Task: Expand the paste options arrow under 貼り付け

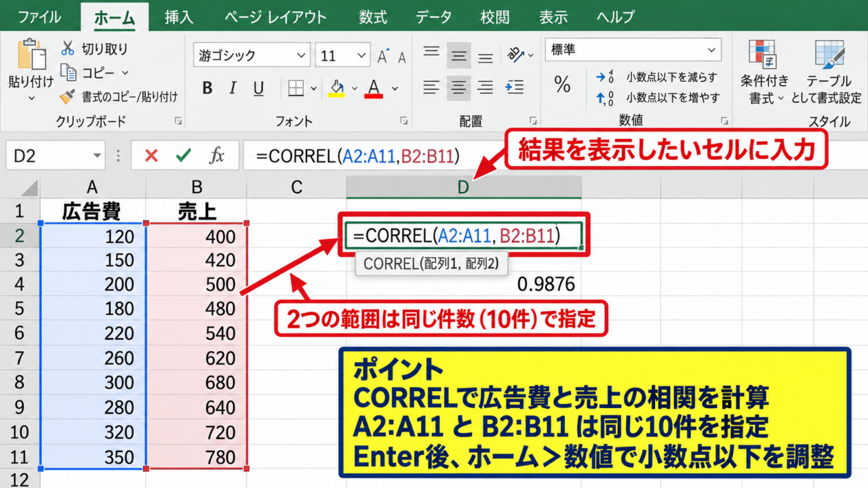Action: pyautogui.click(x=31, y=98)
